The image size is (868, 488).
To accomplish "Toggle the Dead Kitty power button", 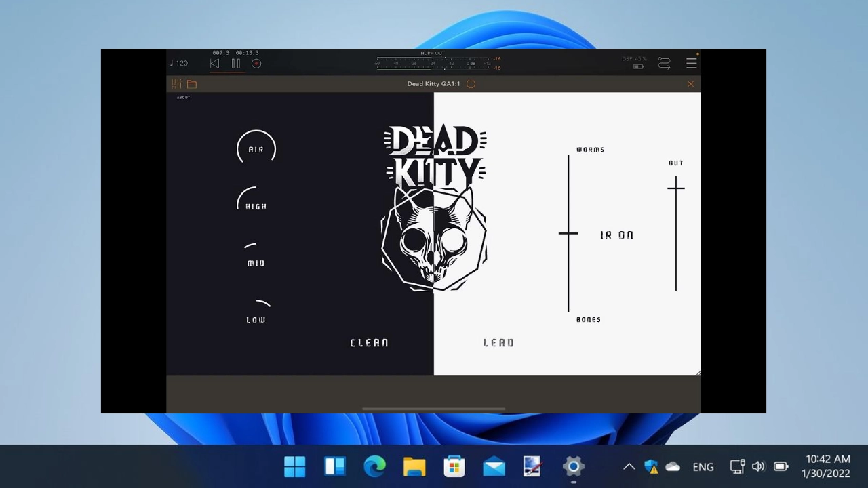I will (x=471, y=84).
